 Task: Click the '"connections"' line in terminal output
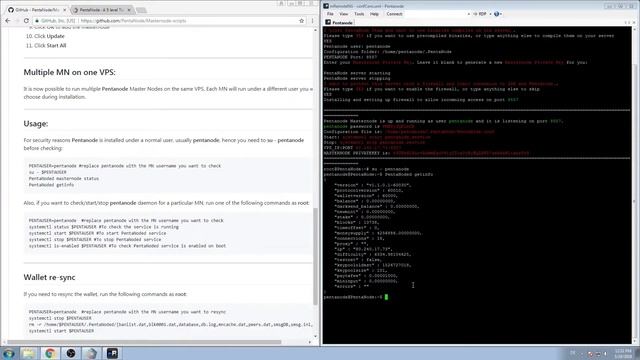pos(359,239)
